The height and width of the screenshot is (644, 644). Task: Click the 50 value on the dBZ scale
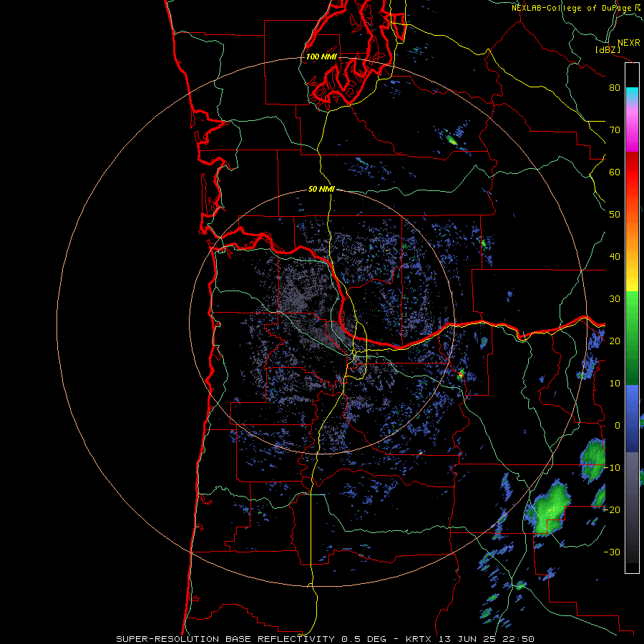615,215
